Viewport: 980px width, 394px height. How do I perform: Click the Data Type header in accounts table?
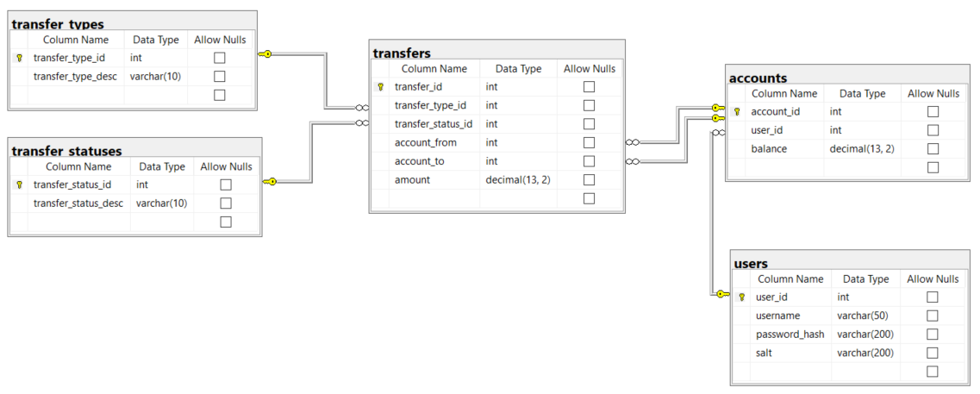863,94
